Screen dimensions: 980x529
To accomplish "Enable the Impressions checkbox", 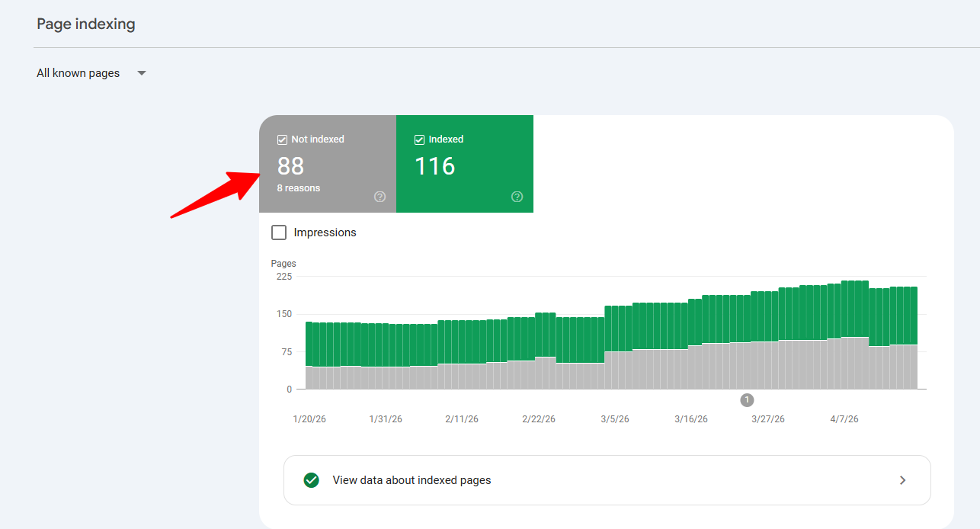I will [279, 232].
